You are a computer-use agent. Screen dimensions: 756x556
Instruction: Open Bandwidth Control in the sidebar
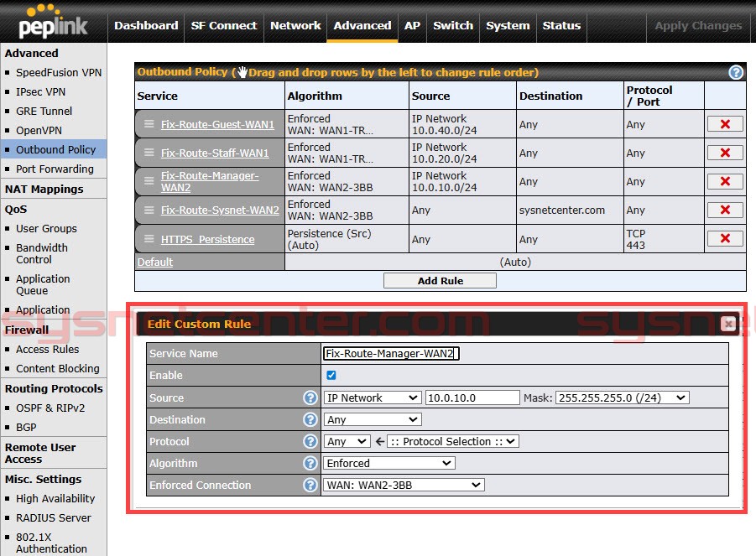(42, 253)
